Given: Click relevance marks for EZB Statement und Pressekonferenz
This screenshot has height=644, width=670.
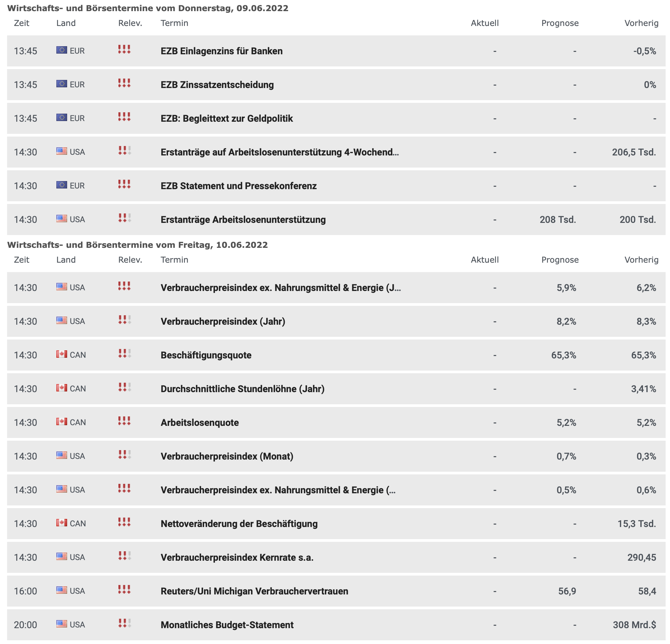Looking at the screenshot, I should 124,184.
